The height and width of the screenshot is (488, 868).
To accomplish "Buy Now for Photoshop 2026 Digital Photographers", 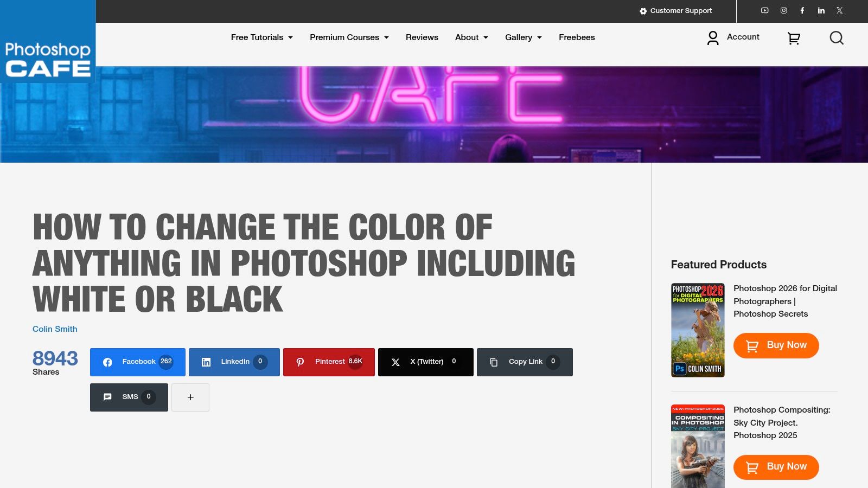I will click(776, 345).
